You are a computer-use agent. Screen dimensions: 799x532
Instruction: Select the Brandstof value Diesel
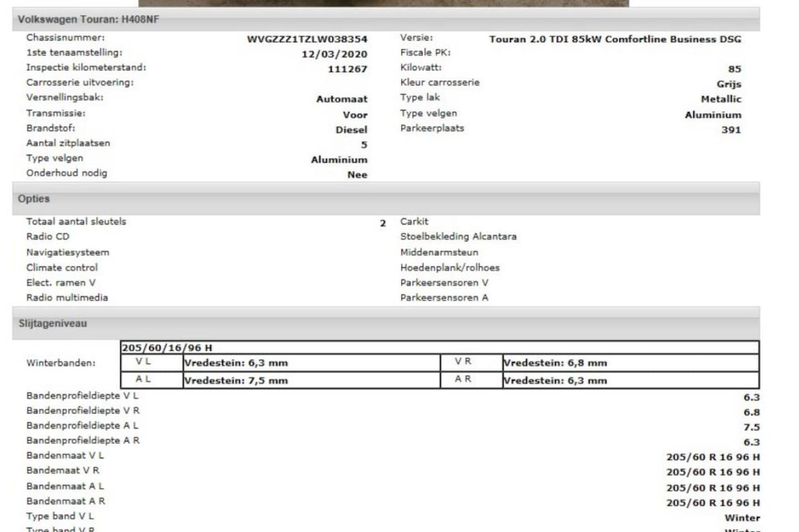[352, 130]
